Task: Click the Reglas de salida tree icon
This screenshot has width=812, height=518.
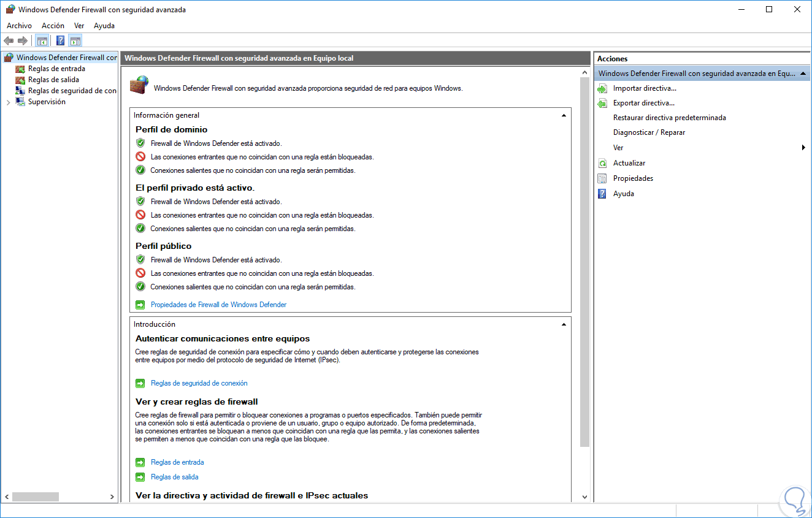Action: pyautogui.click(x=20, y=80)
